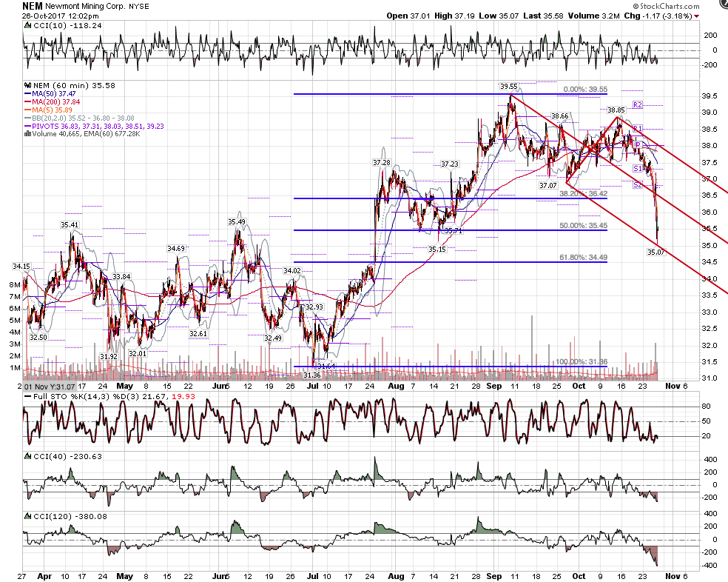
Task: Click the 26-Oct-2017 12:02pm timestamp
Action: 60,16
